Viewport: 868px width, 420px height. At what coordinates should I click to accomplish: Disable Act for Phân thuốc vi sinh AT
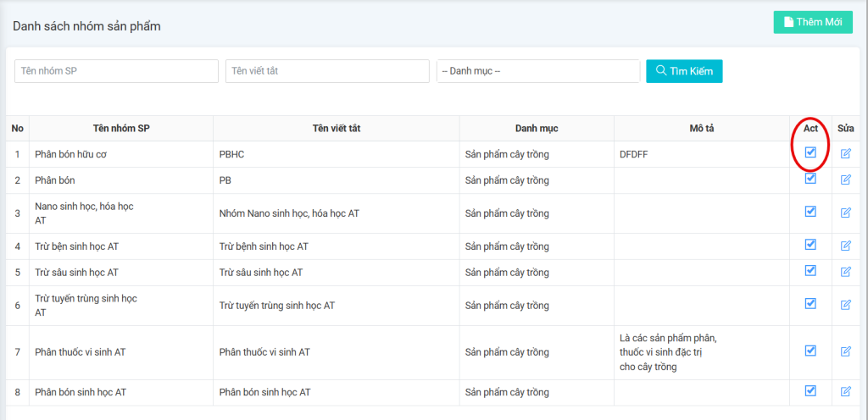pyautogui.click(x=810, y=351)
